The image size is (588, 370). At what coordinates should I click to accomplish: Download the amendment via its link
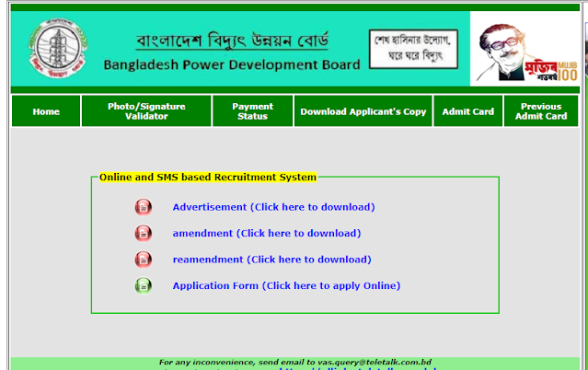[x=267, y=234]
